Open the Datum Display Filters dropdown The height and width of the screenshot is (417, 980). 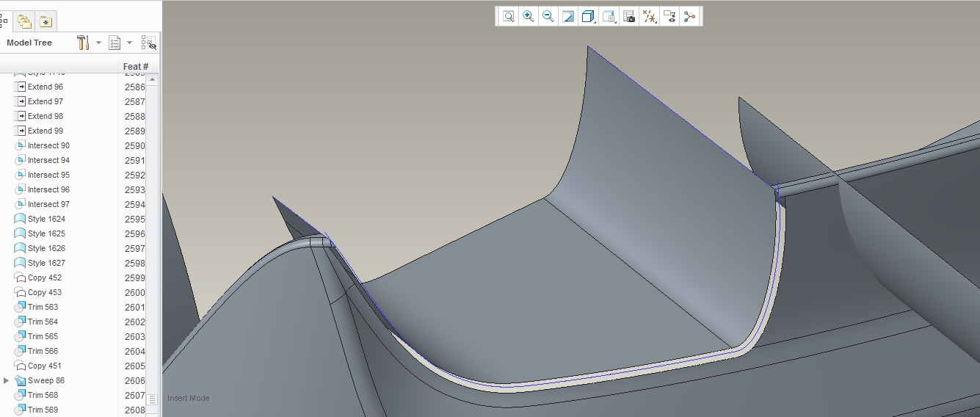pos(649,17)
